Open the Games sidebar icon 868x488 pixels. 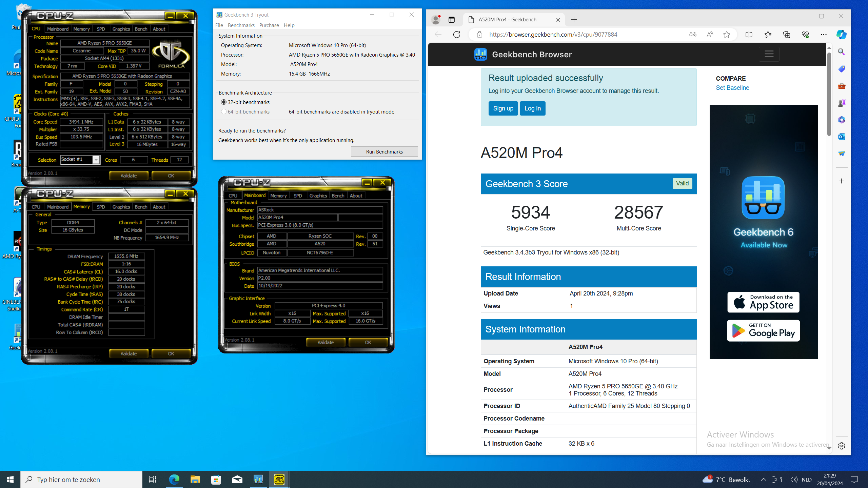pyautogui.click(x=842, y=103)
